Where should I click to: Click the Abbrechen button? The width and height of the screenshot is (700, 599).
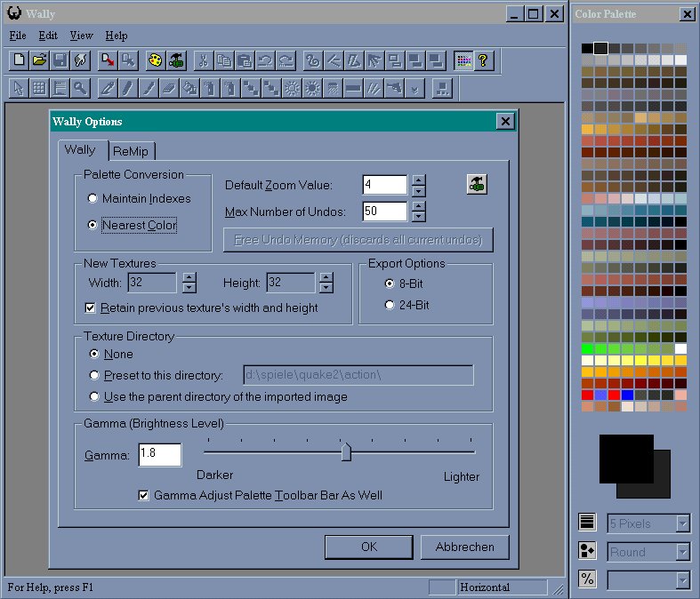tap(464, 547)
